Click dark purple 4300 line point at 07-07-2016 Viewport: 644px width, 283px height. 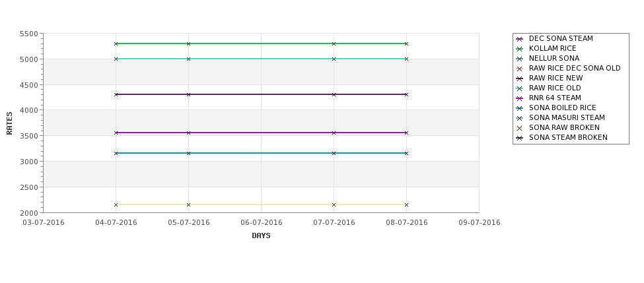point(334,95)
